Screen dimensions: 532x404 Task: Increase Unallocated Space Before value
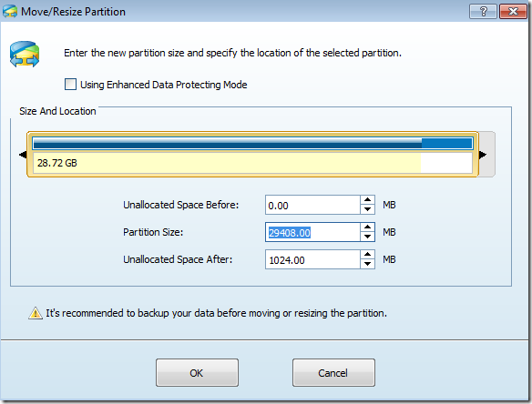coord(367,200)
